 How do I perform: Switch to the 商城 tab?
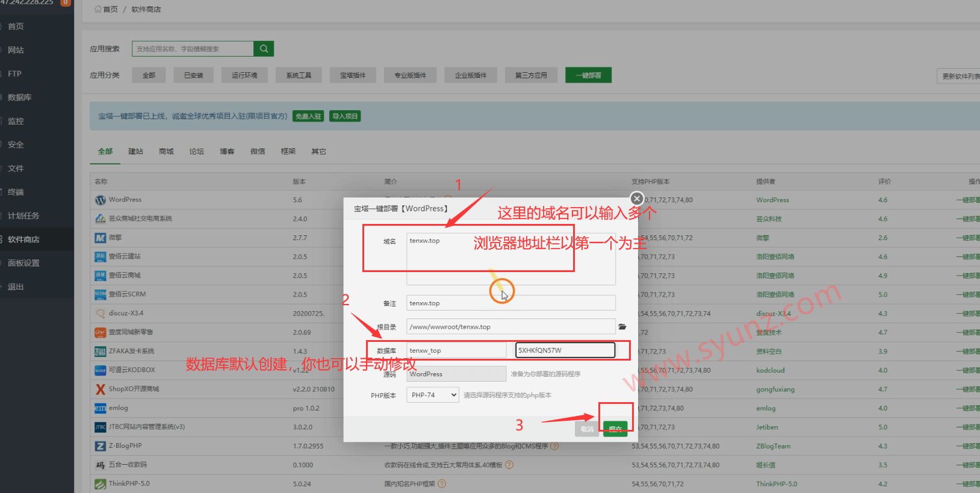(166, 152)
